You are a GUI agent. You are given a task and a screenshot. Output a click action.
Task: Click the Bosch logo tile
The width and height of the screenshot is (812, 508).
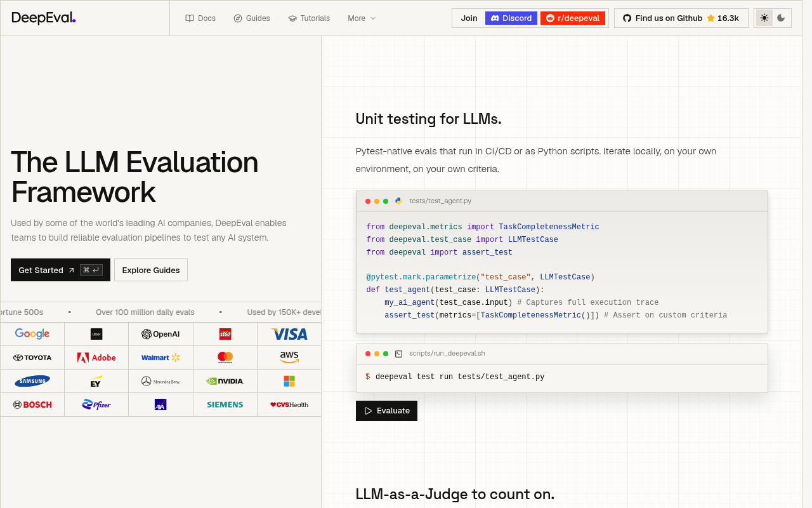[32, 404]
